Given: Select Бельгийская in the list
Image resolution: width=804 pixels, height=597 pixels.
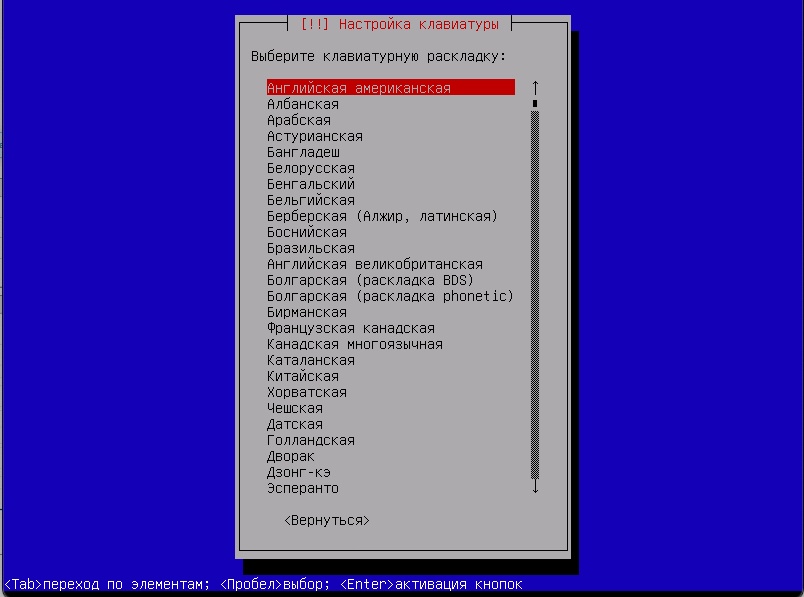Looking at the screenshot, I should pos(311,200).
